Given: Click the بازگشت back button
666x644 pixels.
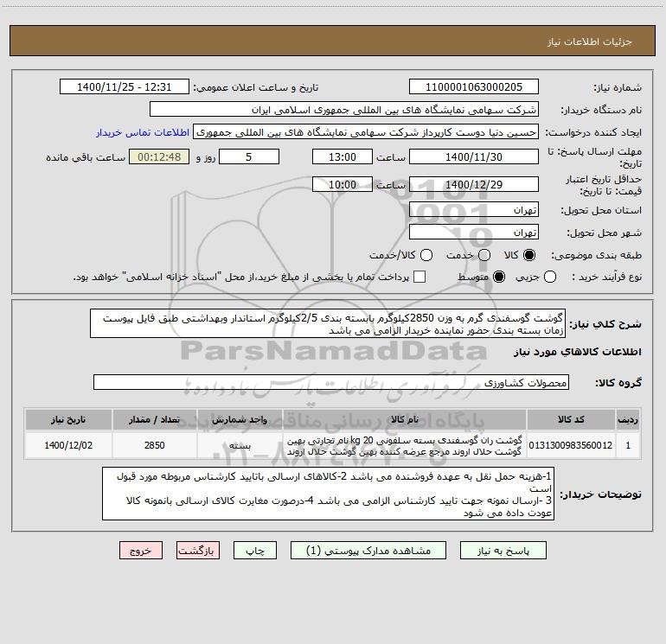Looking at the screenshot, I should tap(198, 551).
